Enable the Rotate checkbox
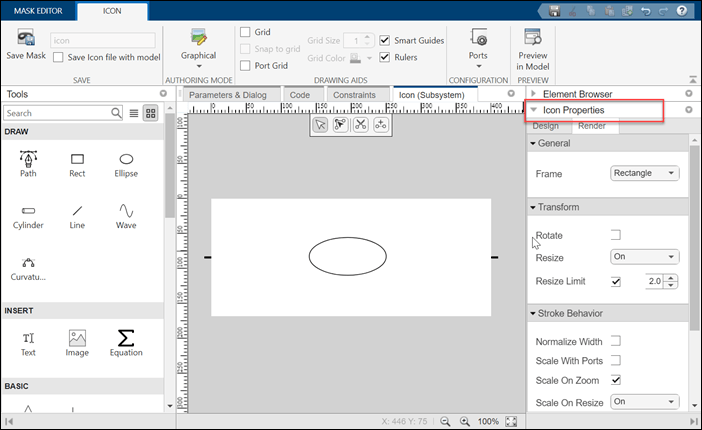Screen dimensions: 702x430 click(x=616, y=235)
